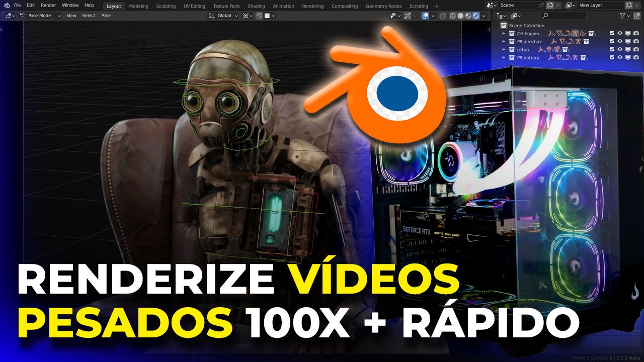Toggle render visibility camera icon for PR-battery
Image resolution: width=644 pixels, height=362 pixels.
[635, 58]
